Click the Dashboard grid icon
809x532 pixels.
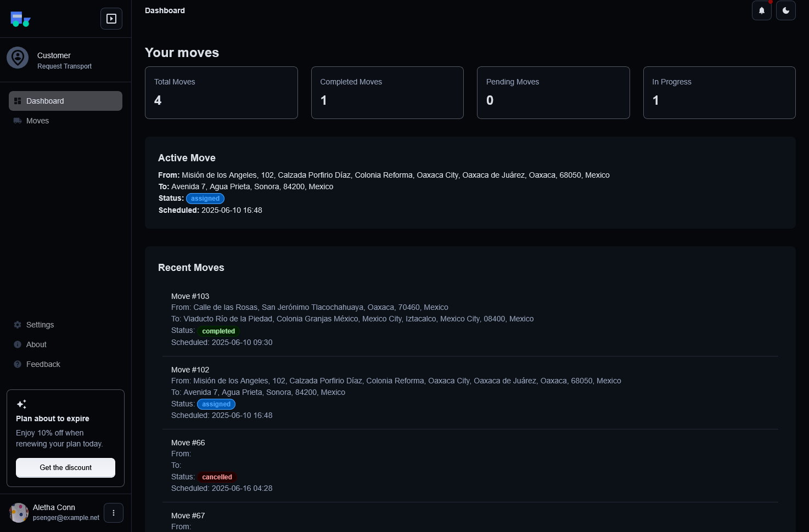[x=18, y=101]
